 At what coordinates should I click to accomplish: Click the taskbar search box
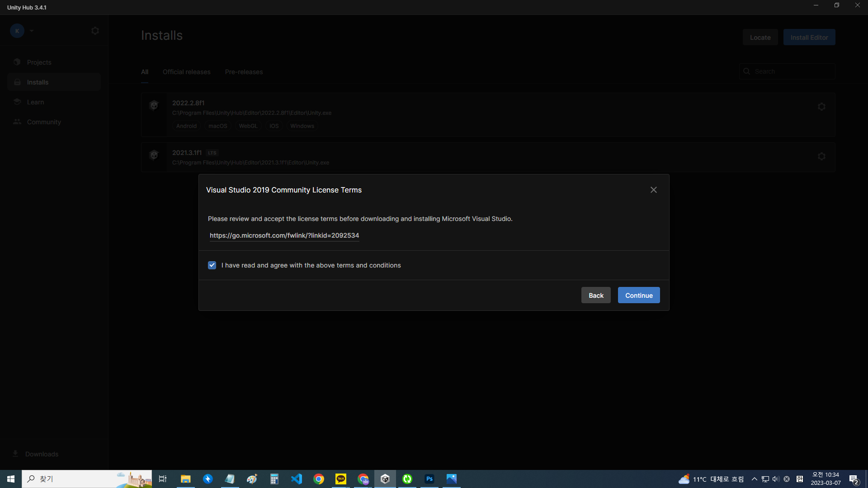point(87,479)
